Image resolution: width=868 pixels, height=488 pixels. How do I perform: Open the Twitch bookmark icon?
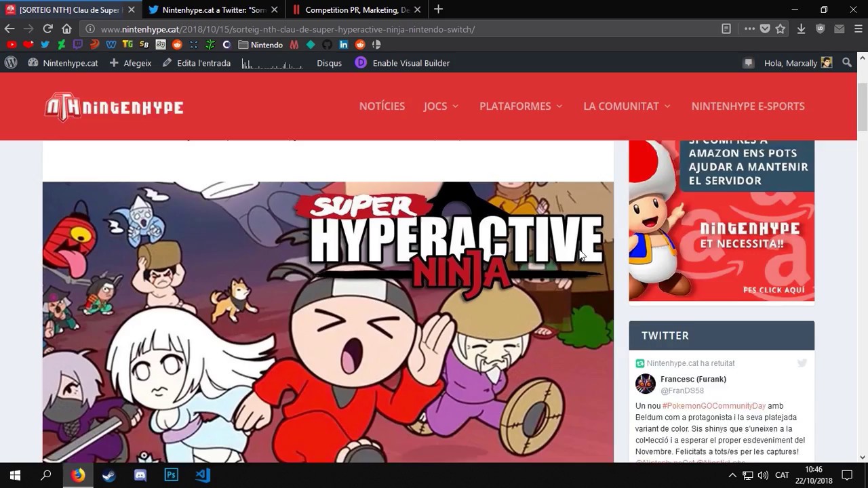(78, 45)
